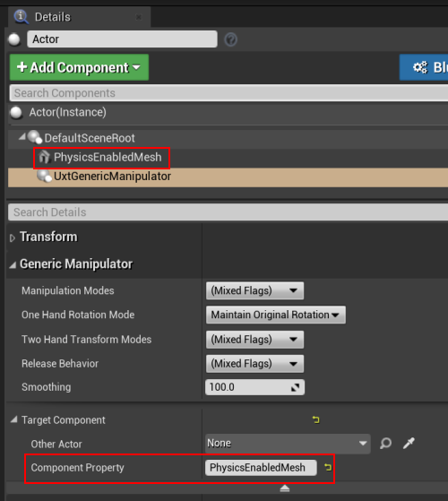Select PhysicsEnabledMesh in component tree
Screen dimensions: 448x501
tap(108, 157)
